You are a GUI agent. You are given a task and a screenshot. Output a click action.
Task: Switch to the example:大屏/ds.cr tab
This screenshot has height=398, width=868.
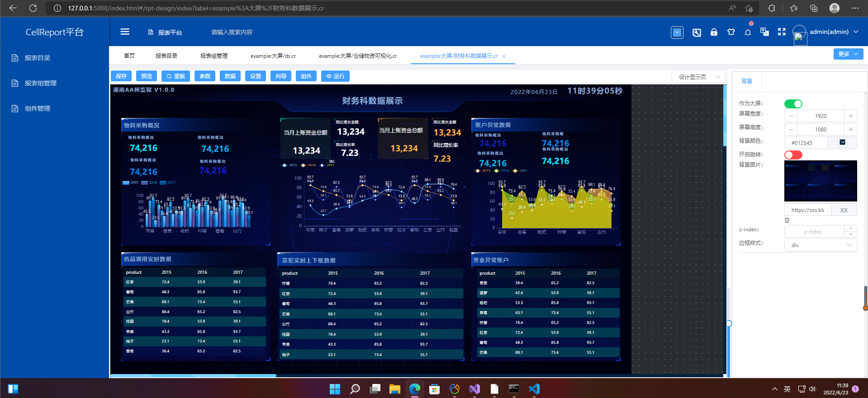(273, 56)
